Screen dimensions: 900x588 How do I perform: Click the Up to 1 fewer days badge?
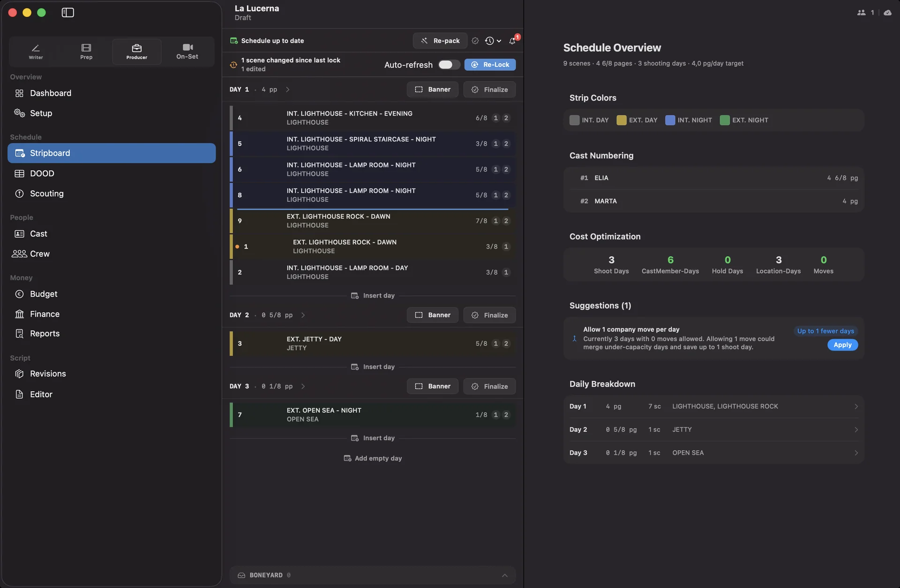pyautogui.click(x=825, y=331)
